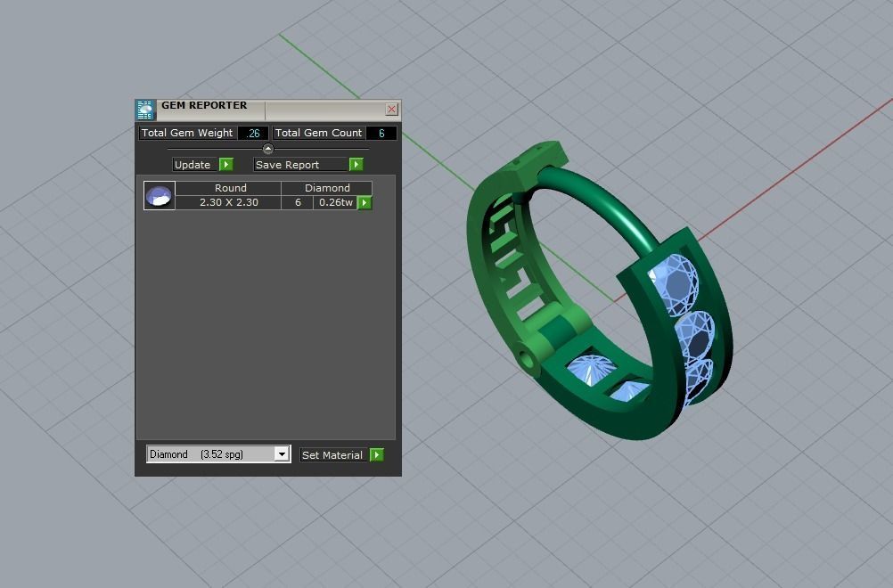Click the '0.26tw' weight cell
The height and width of the screenshot is (588, 893).
pos(335,202)
